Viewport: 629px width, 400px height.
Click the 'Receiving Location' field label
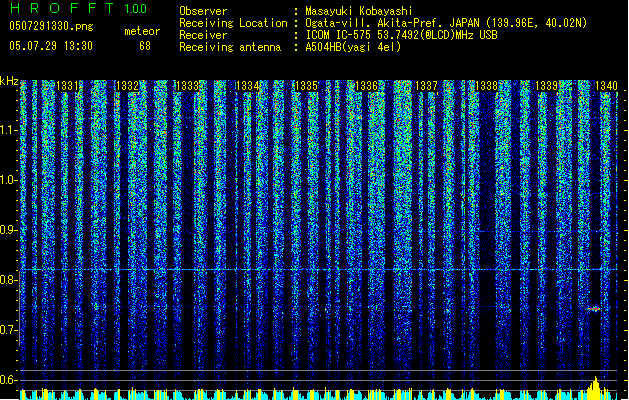[x=233, y=23]
